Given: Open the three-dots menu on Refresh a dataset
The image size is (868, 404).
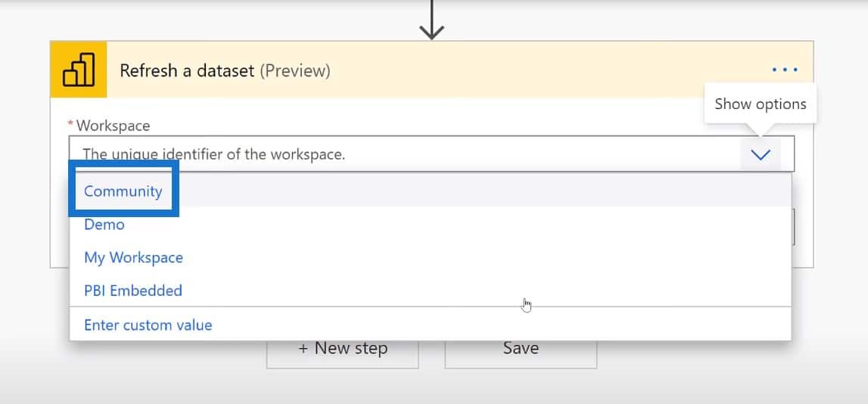Looking at the screenshot, I should 785,70.
